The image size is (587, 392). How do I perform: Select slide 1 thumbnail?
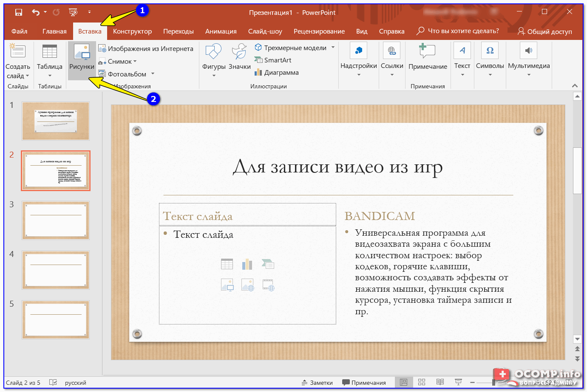(56, 121)
